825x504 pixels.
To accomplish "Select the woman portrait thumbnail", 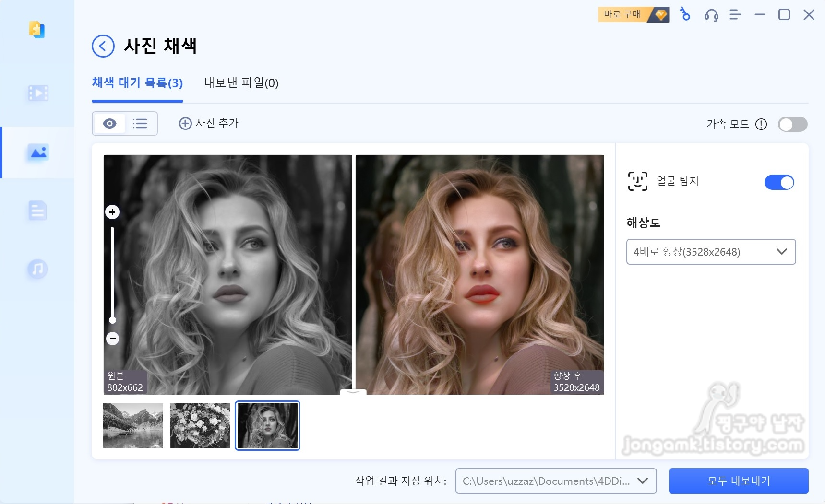I will 267,425.
